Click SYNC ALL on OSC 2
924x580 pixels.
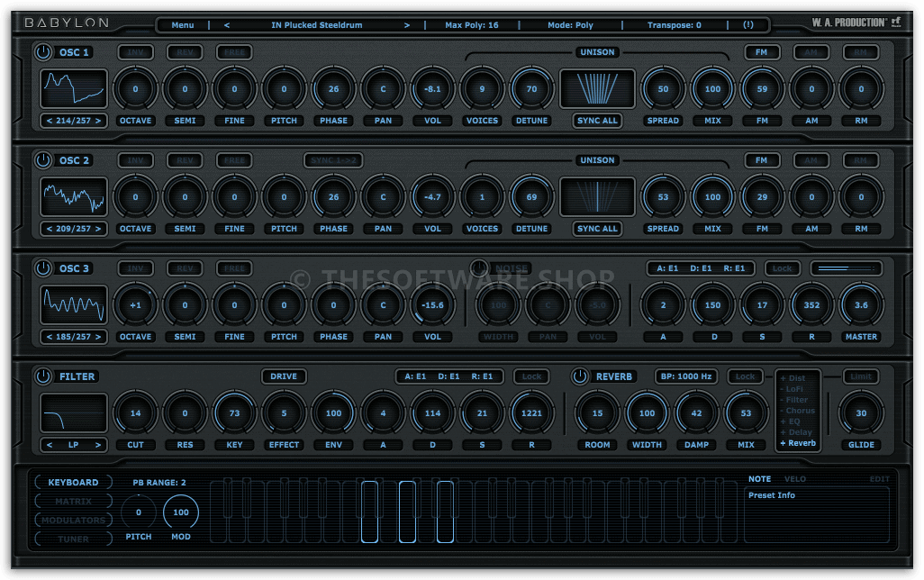[597, 228]
